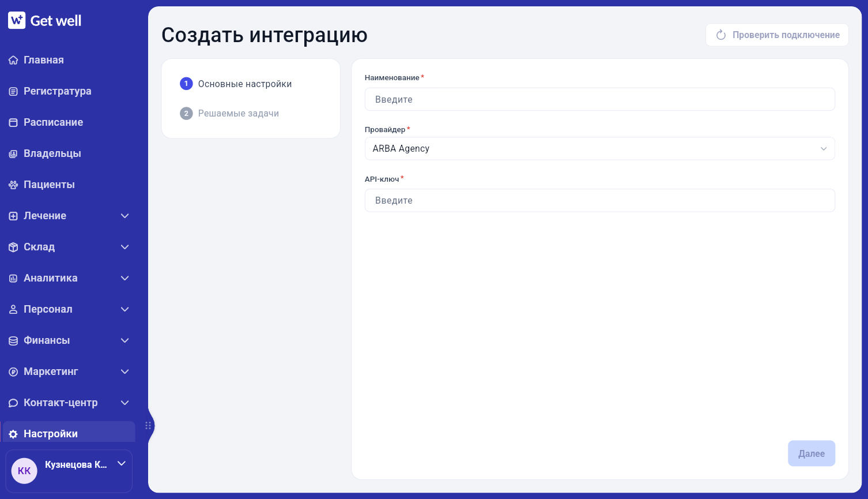Click the Владельцы sidebar icon
This screenshot has height=499, width=868.
pyautogui.click(x=13, y=153)
